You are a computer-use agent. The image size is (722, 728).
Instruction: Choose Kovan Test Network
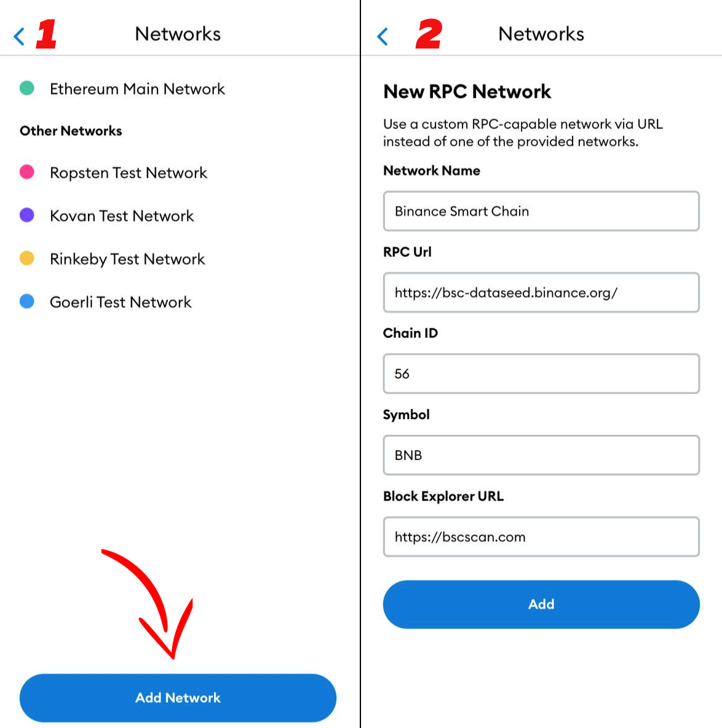point(122,216)
